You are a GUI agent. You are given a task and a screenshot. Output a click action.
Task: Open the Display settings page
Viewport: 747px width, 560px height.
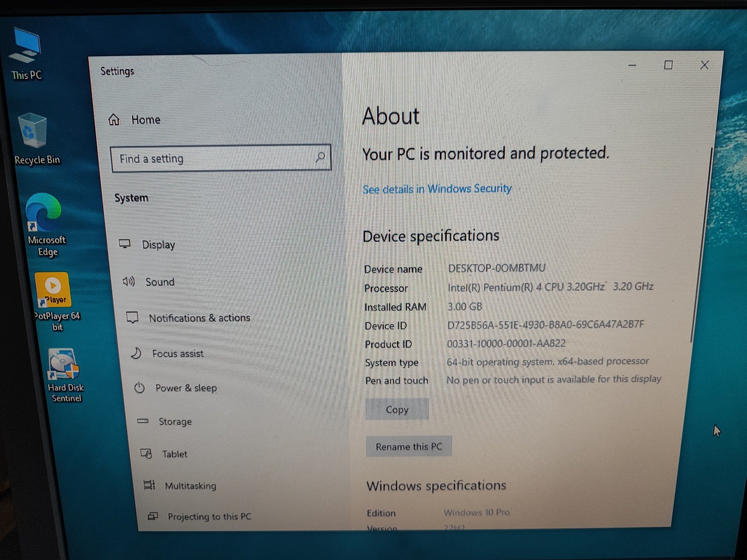pyautogui.click(x=158, y=245)
